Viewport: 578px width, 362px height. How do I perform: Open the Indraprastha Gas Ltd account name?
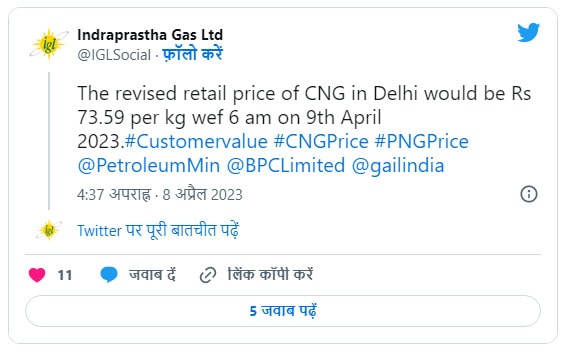click(150, 35)
